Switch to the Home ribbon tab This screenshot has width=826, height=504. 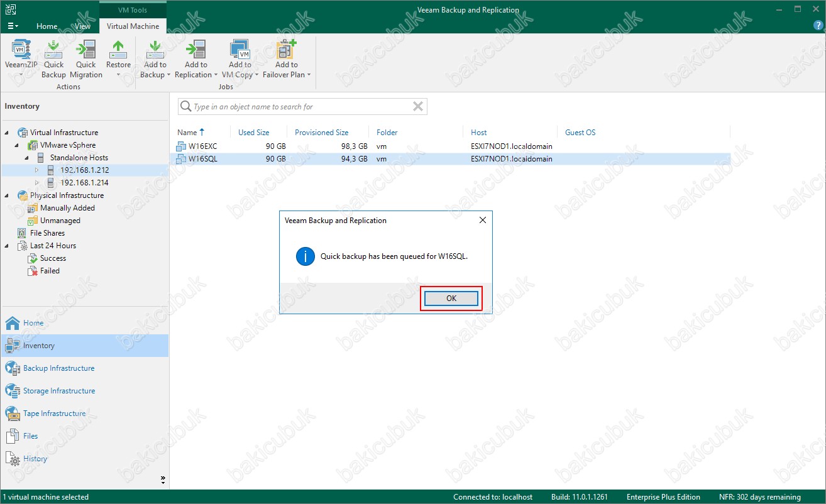pyautogui.click(x=47, y=26)
